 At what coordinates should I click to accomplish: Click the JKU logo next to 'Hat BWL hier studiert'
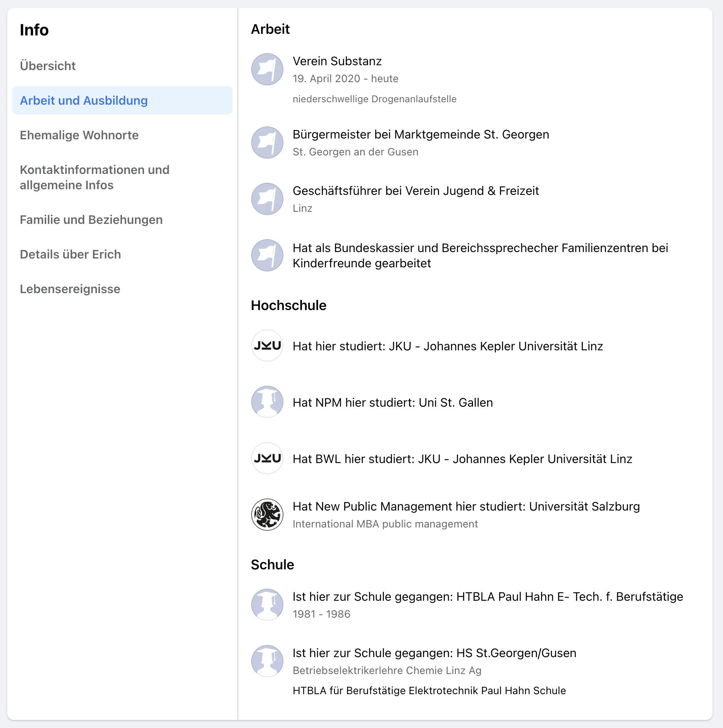(x=267, y=458)
